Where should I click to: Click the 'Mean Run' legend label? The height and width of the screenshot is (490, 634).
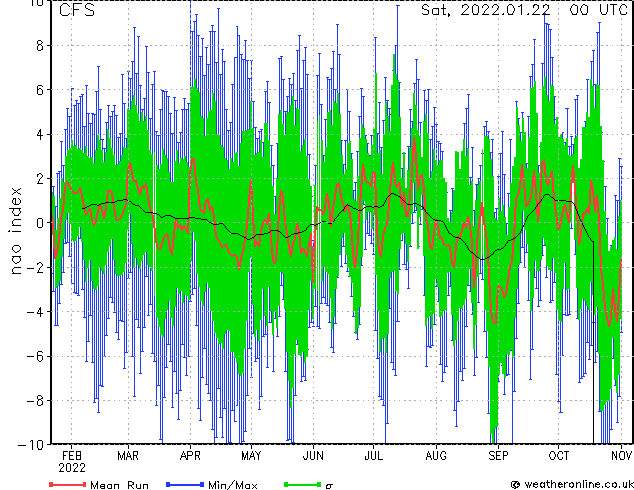point(120,485)
